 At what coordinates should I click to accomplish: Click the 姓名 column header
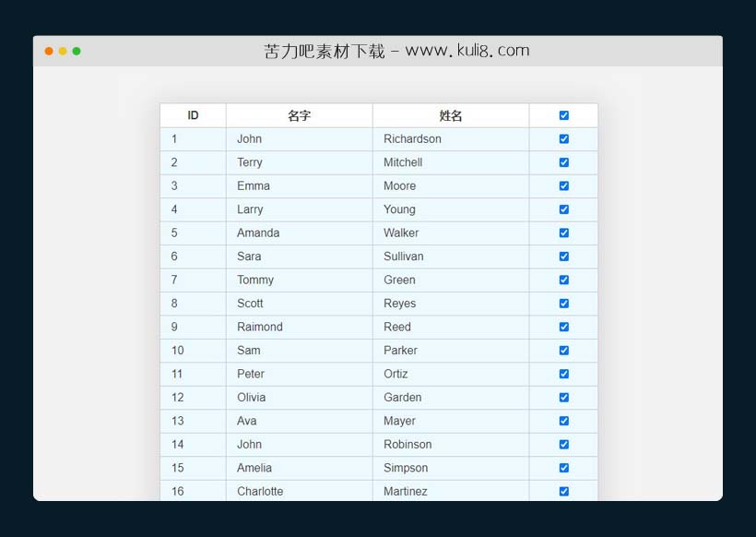(450, 115)
